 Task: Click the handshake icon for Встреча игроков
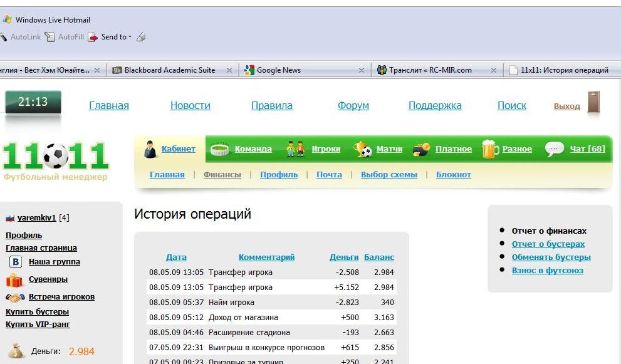pyautogui.click(x=14, y=298)
